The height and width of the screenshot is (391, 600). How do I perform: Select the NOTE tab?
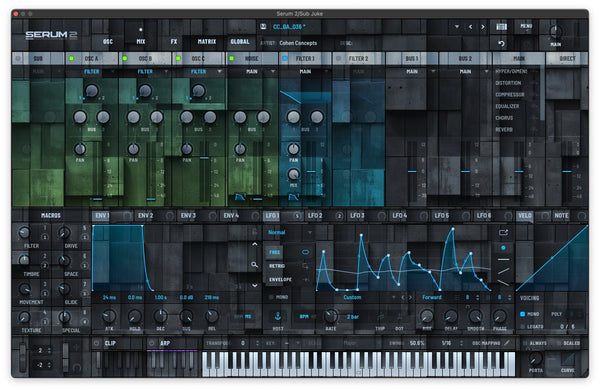(x=561, y=215)
